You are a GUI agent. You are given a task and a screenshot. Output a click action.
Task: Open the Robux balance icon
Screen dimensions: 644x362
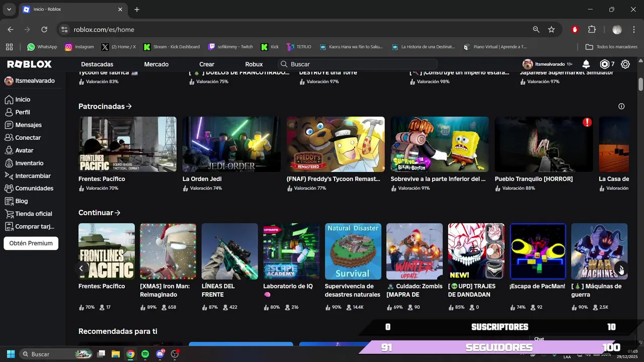coord(605,64)
